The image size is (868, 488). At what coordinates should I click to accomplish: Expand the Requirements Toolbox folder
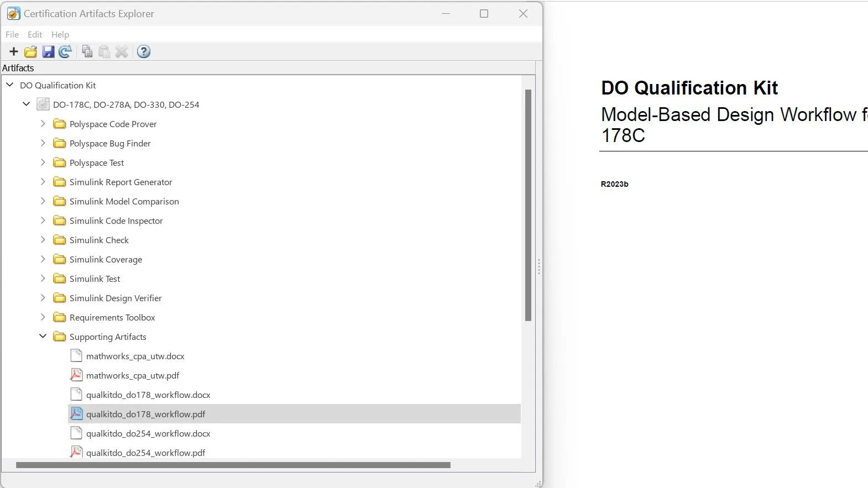[43, 317]
